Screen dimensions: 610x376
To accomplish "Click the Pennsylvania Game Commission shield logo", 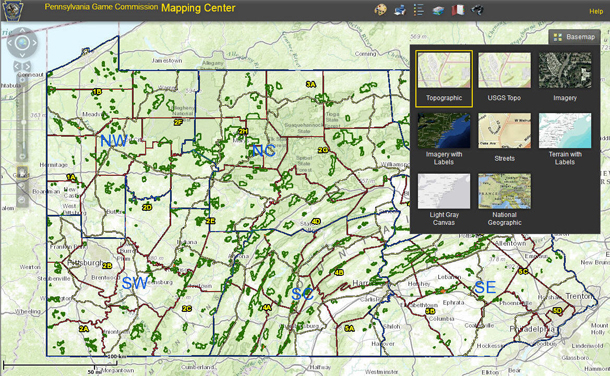I will (13, 10).
